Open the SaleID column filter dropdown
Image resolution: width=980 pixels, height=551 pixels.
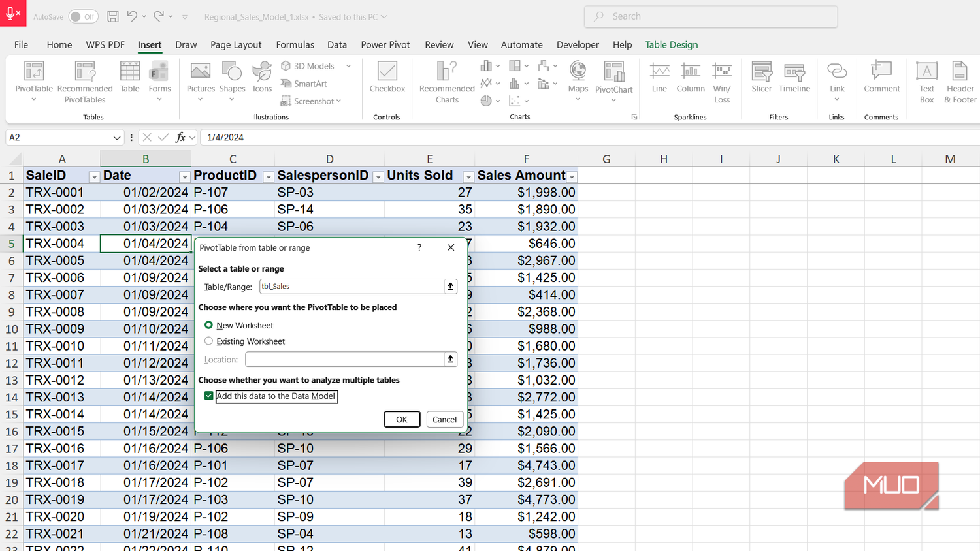point(94,178)
